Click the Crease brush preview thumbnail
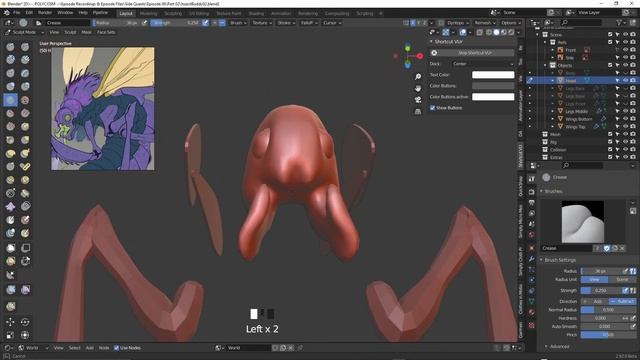 tap(583, 222)
